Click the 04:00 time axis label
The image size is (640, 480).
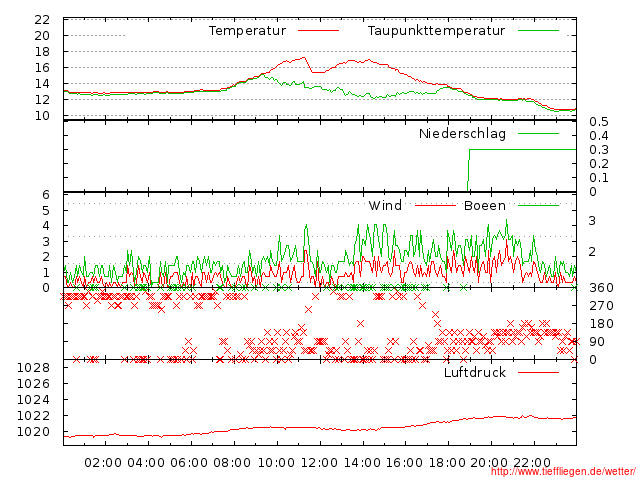[146, 463]
